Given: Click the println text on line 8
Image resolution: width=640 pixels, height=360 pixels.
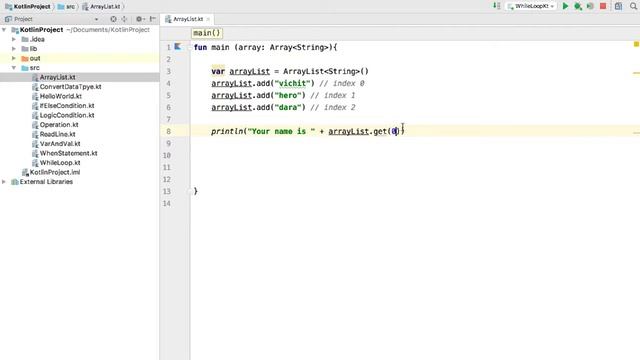Looking at the screenshot, I should 227,131.
